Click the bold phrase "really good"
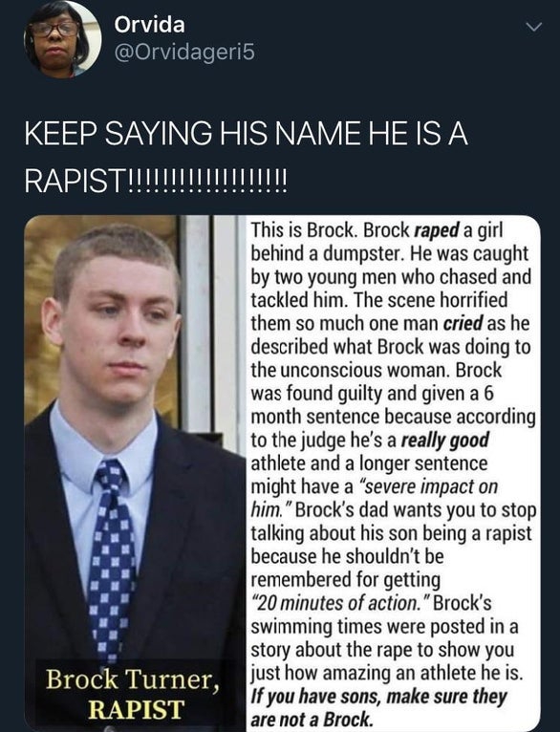The width and height of the screenshot is (560, 732). tap(445, 441)
